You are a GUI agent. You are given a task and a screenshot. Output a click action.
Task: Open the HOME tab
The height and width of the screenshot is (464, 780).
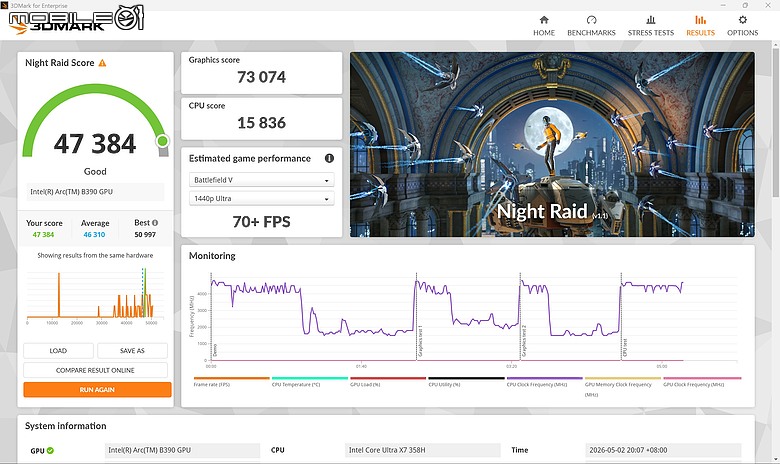tap(544, 26)
